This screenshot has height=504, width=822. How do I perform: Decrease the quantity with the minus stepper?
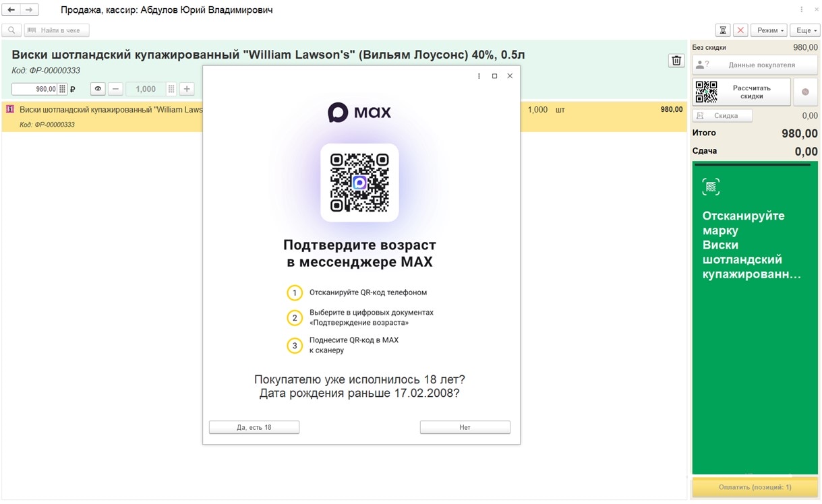[x=115, y=88]
